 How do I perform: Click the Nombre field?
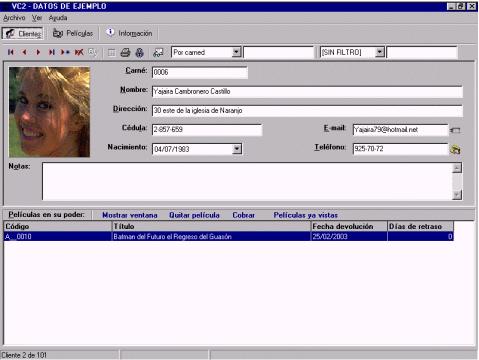coord(307,91)
